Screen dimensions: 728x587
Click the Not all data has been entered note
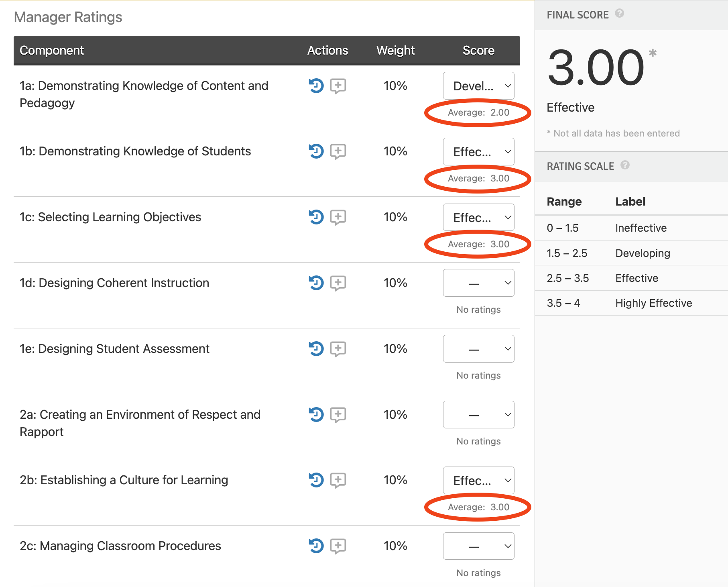[613, 133]
